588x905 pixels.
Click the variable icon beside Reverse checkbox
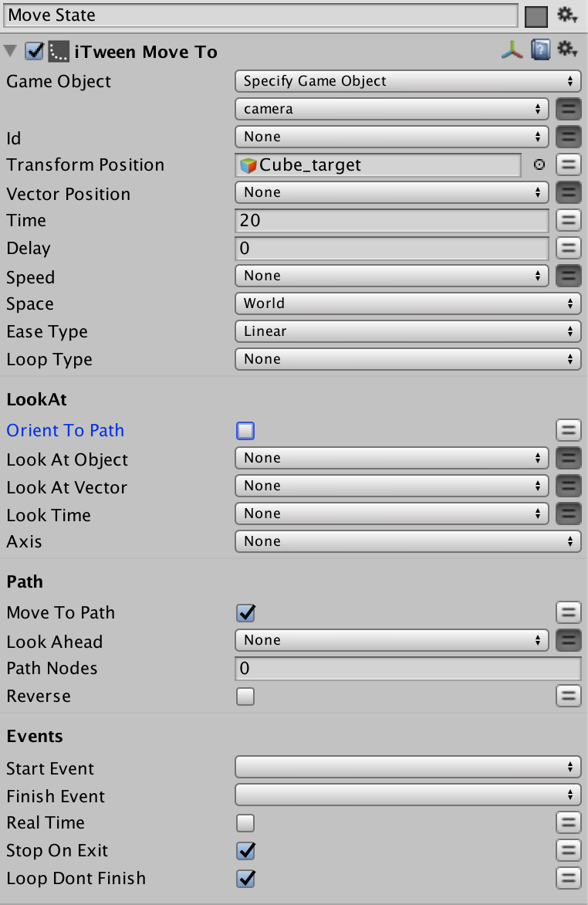point(568,696)
